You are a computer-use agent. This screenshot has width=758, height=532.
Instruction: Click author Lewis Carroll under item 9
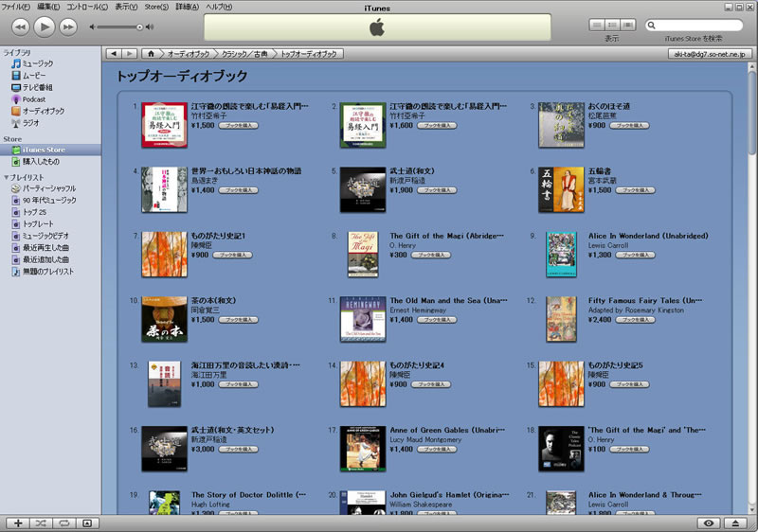click(x=608, y=245)
